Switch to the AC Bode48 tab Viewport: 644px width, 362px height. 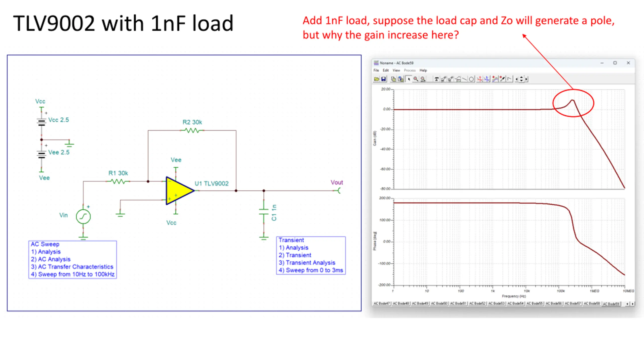(x=401, y=304)
